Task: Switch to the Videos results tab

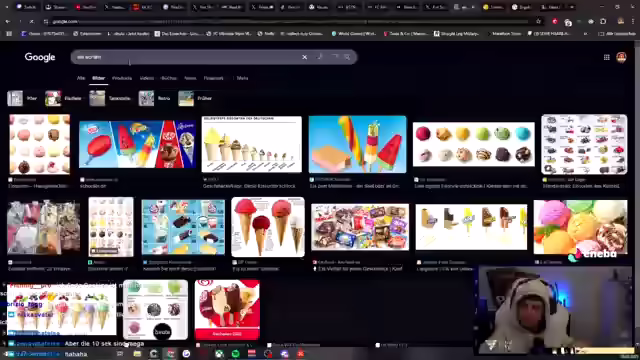Action: 147,78
